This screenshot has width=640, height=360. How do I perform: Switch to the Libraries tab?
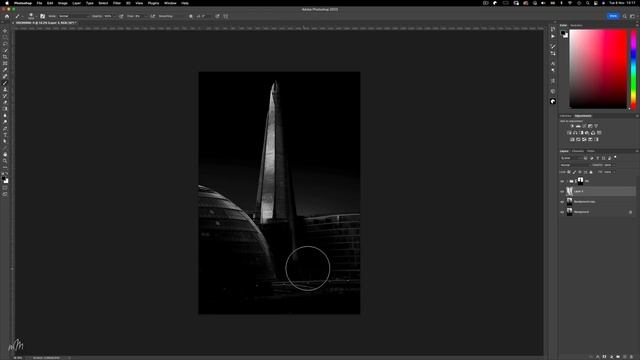[x=566, y=116]
